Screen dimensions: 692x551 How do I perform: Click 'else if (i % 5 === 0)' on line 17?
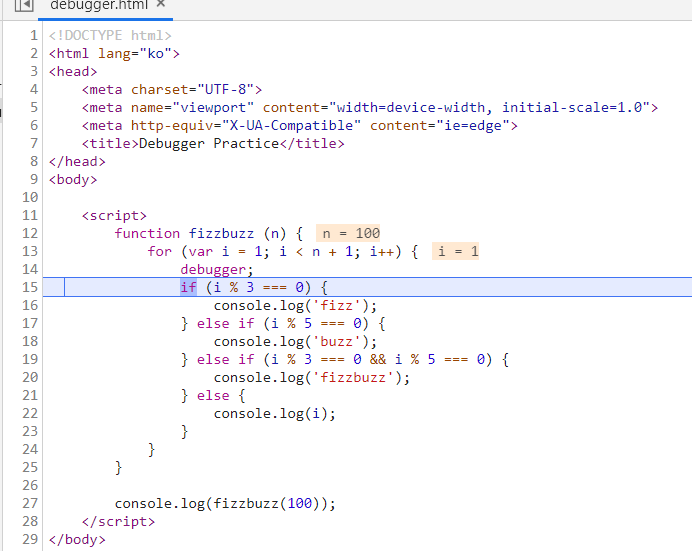point(283,323)
